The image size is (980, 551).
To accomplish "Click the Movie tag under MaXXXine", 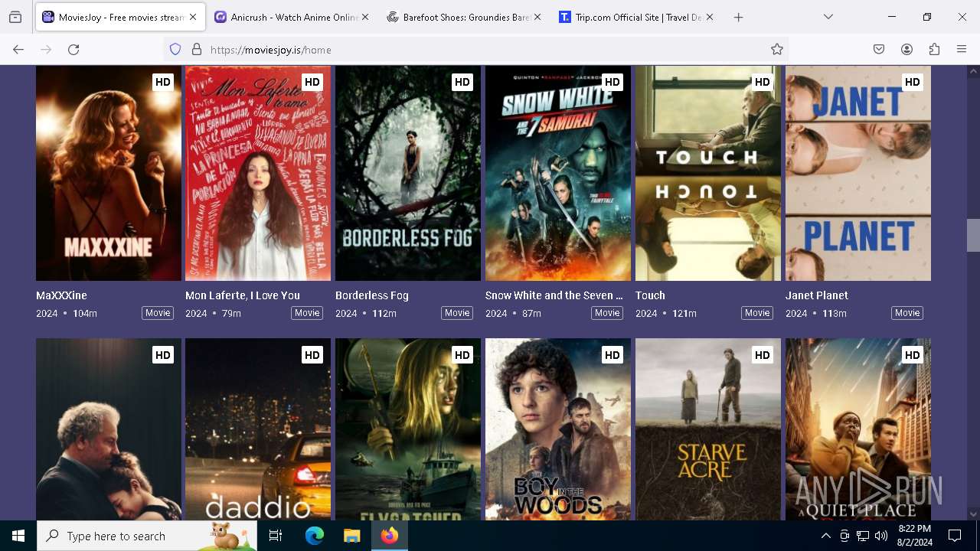I will tap(158, 313).
